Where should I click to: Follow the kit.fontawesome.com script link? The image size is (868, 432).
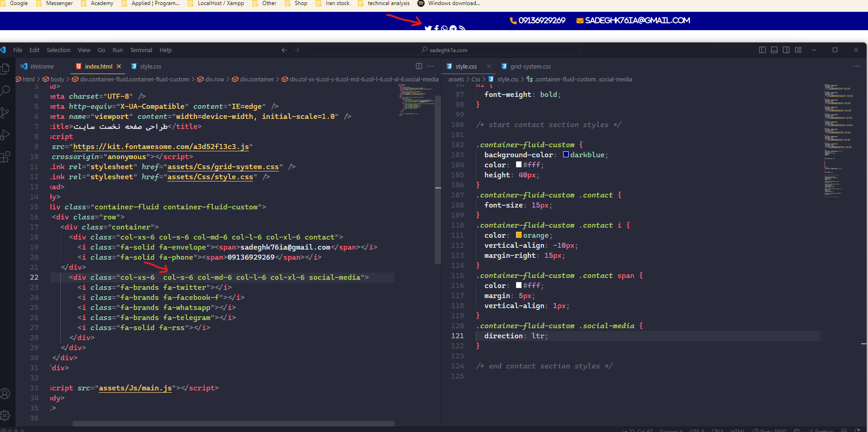(161, 147)
